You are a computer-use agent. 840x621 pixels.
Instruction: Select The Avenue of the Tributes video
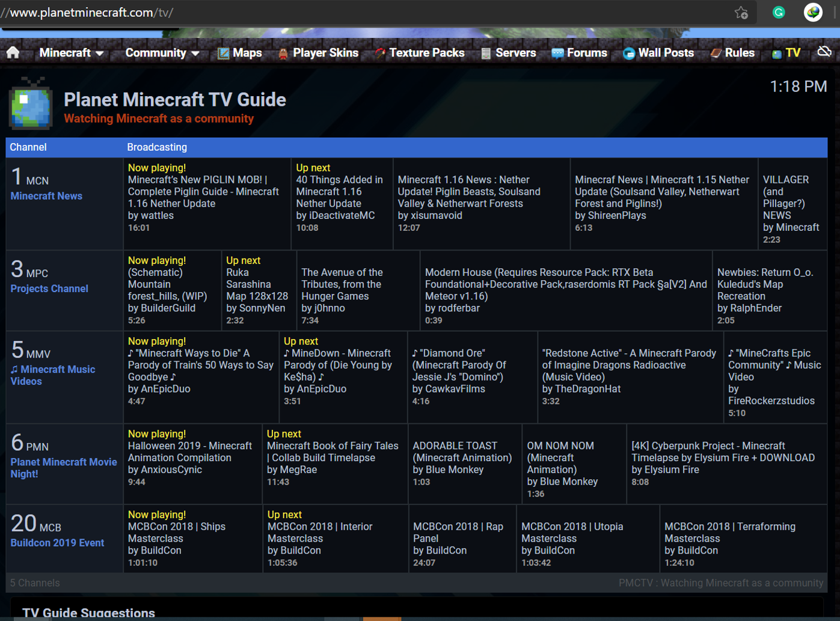(x=358, y=290)
